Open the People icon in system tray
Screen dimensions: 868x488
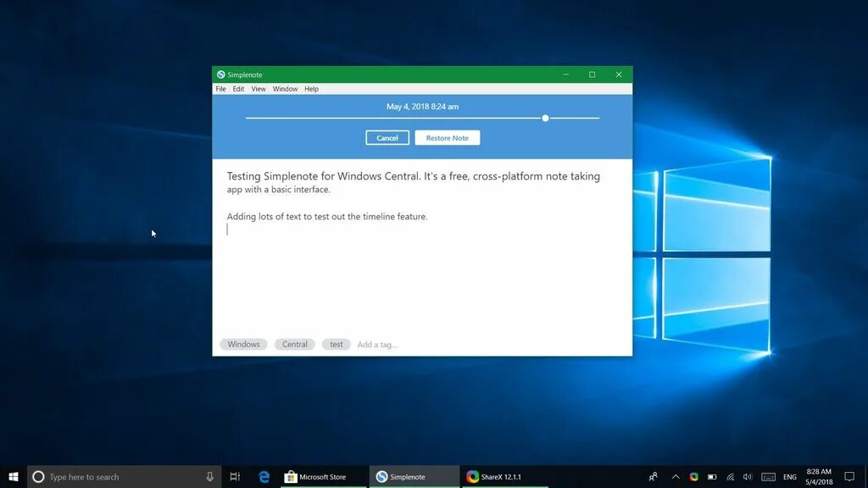654,476
